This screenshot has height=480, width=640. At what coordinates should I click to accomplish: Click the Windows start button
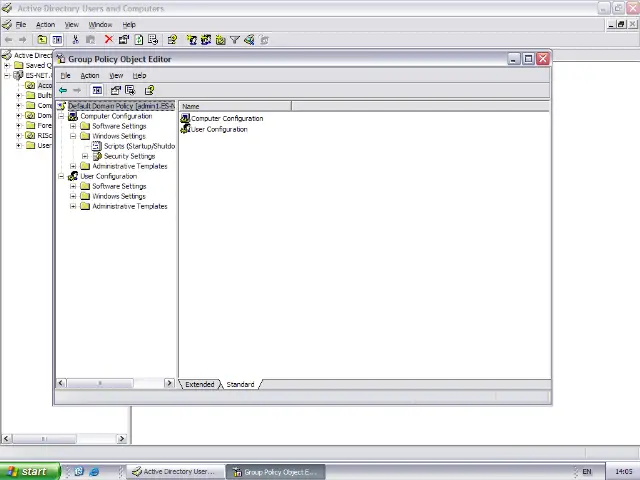[30, 471]
